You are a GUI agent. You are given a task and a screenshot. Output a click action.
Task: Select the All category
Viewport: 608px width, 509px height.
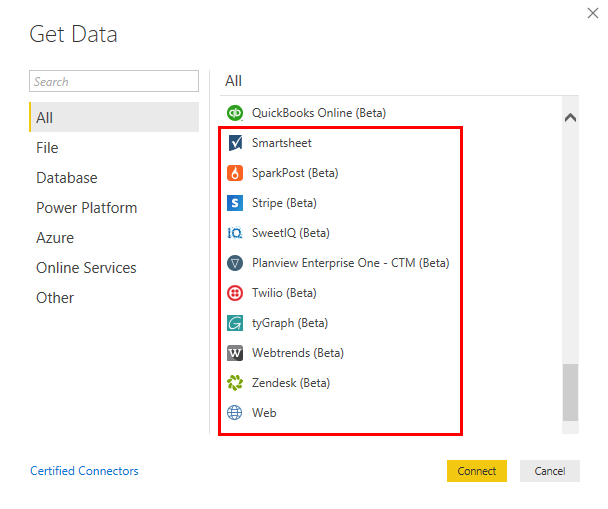coord(114,117)
